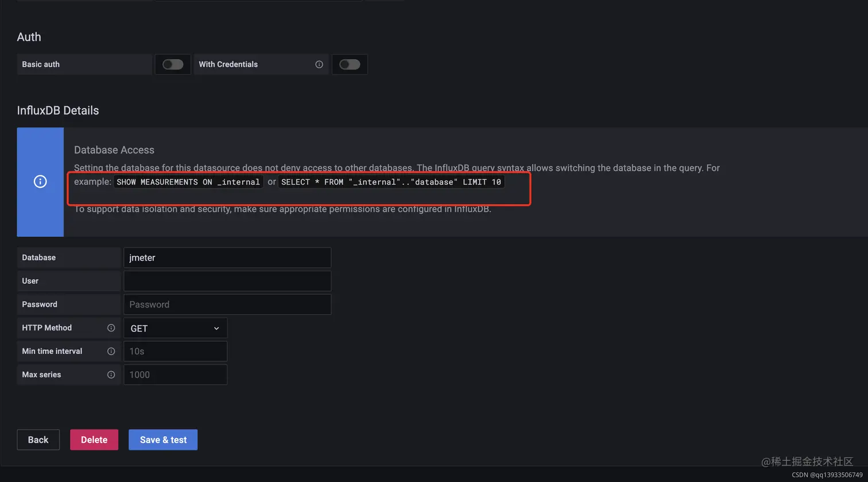868x482 pixels.
Task: Click the HTTP Method label
Action: tap(46, 327)
